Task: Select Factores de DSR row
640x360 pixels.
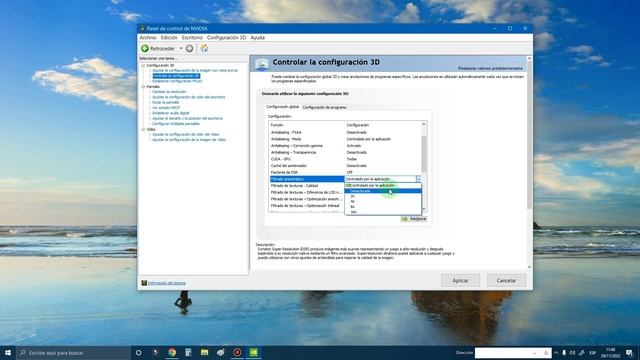Action: [x=345, y=172]
